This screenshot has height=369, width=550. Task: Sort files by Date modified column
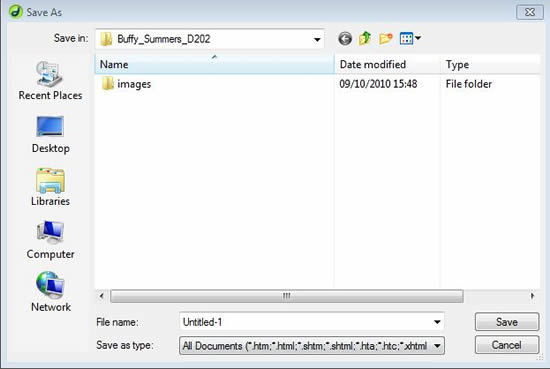[387, 65]
